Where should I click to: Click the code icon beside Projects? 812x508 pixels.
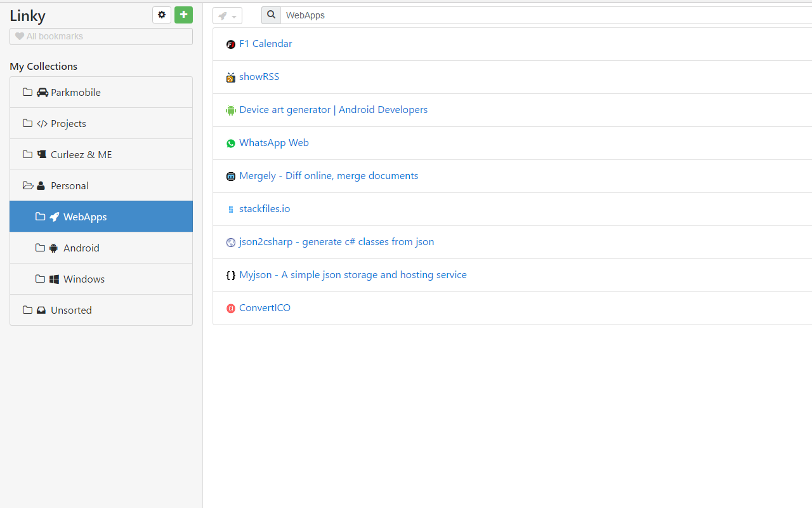[x=43, y=123]
